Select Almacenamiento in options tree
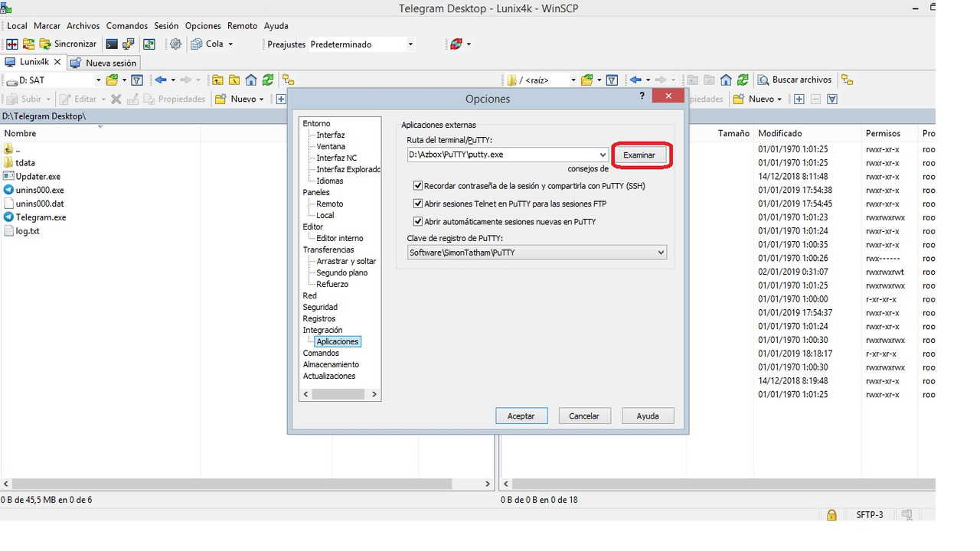Viewport: 980px width, 551px height. (331, 364)
